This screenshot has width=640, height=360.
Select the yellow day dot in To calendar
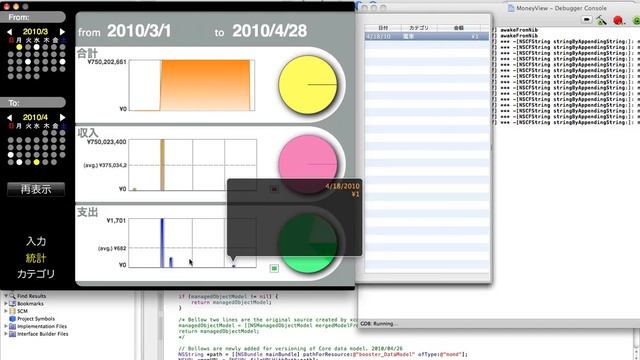[x=37, y=162]
